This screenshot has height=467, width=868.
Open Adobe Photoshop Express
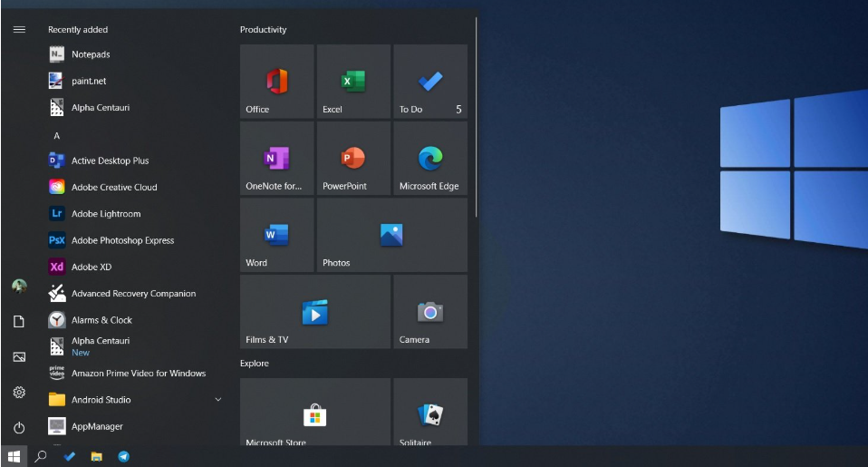tap(136, 240)
